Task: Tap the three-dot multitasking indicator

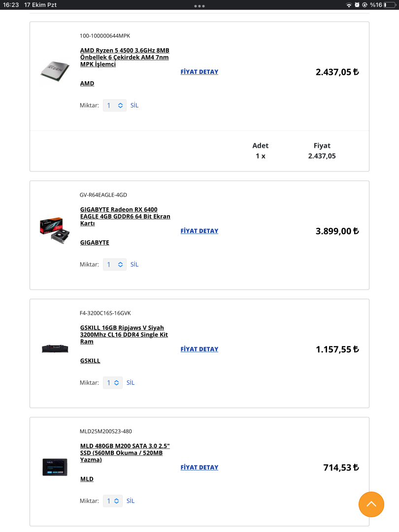Action: point(199,6)
